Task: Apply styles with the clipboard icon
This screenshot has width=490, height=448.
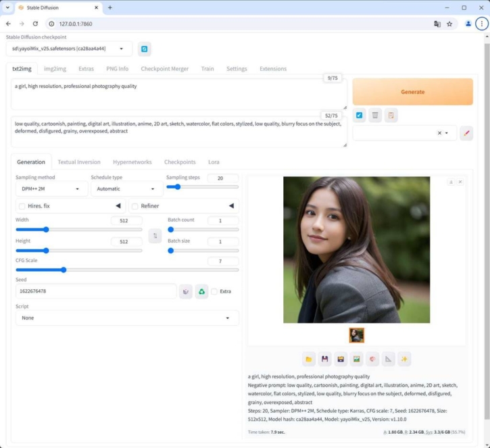Action: click(x=391, y=116)
